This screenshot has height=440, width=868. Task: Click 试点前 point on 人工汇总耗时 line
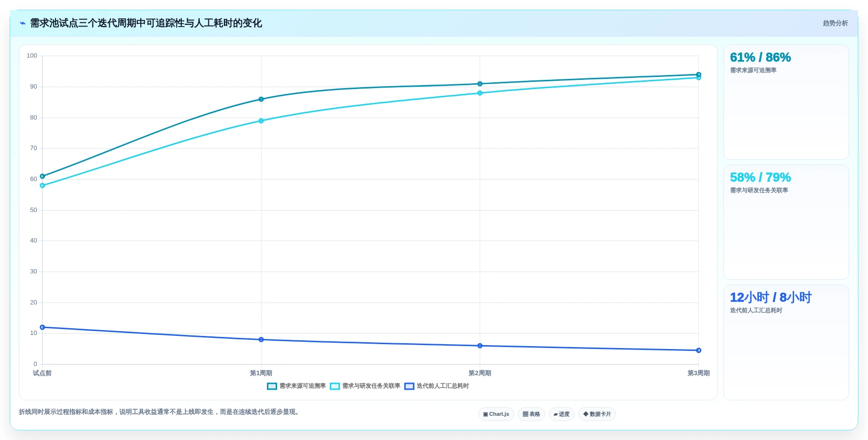pyautogui.click(x=43, y=327)
